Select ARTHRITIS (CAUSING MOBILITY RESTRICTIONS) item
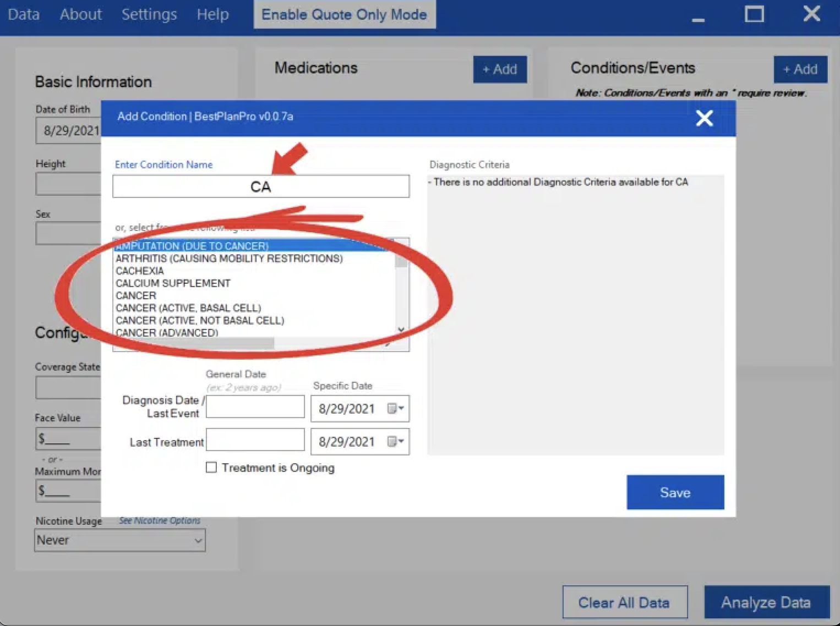This screenshot has height=626, width=840. click(229, 259)
